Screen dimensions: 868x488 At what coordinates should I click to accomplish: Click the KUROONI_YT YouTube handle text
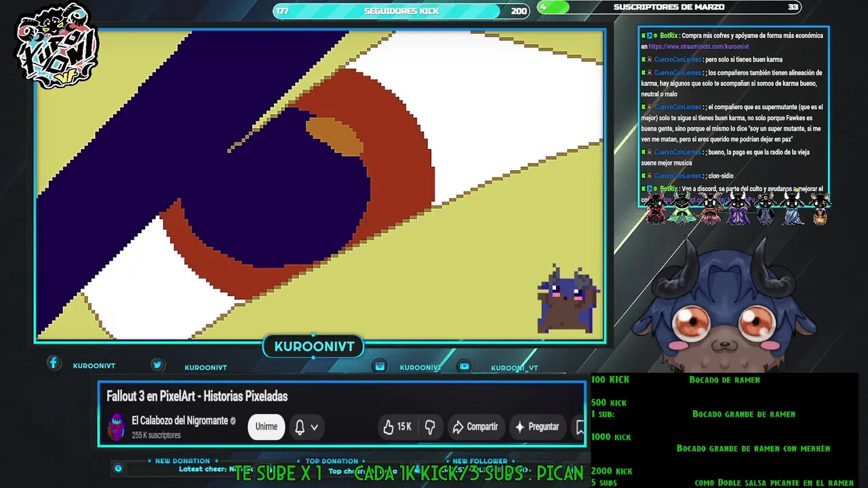(514, 368)
